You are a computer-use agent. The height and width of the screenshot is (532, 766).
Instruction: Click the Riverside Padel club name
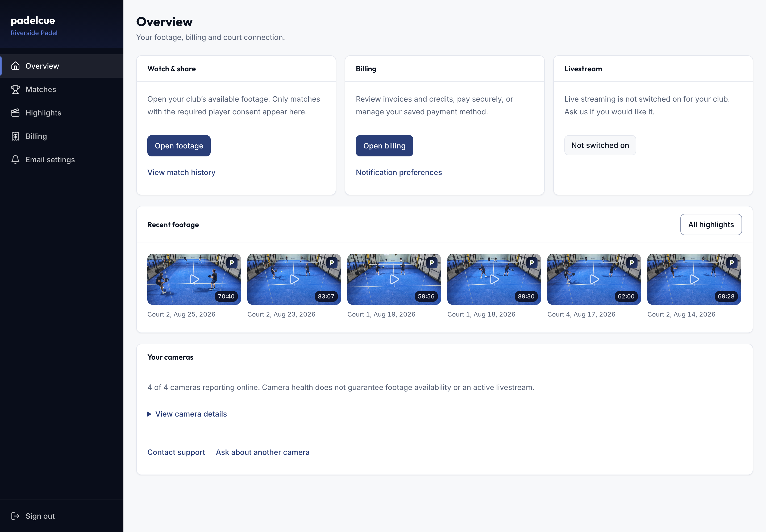click(34, 33)
